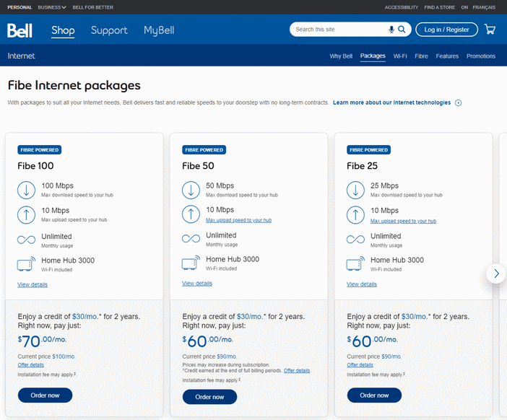Order now for Fibe 100

point(45,395)
